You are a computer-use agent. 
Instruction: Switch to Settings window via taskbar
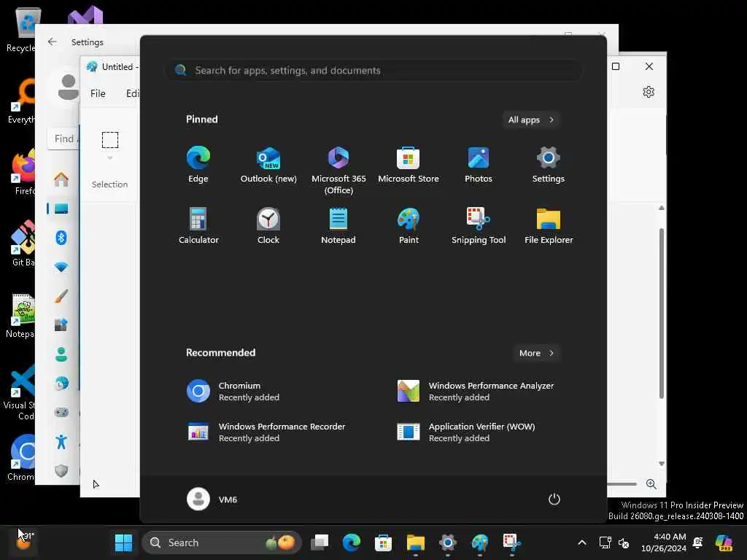click(447, 542)
